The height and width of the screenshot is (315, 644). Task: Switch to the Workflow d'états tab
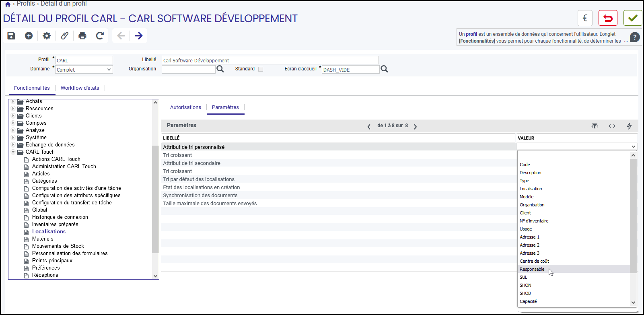coord(80,88)
